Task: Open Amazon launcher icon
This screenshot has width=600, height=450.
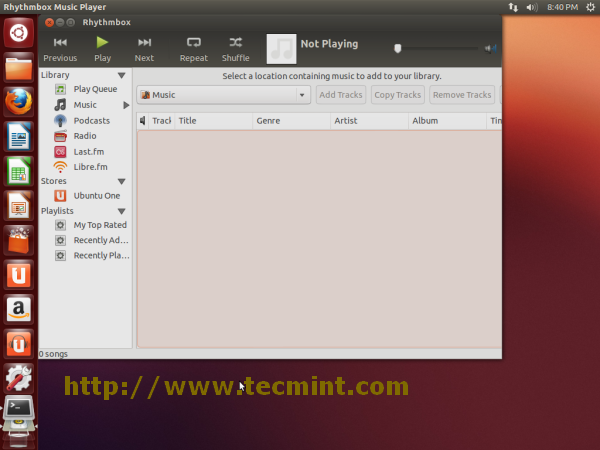Action: (18, 309)
